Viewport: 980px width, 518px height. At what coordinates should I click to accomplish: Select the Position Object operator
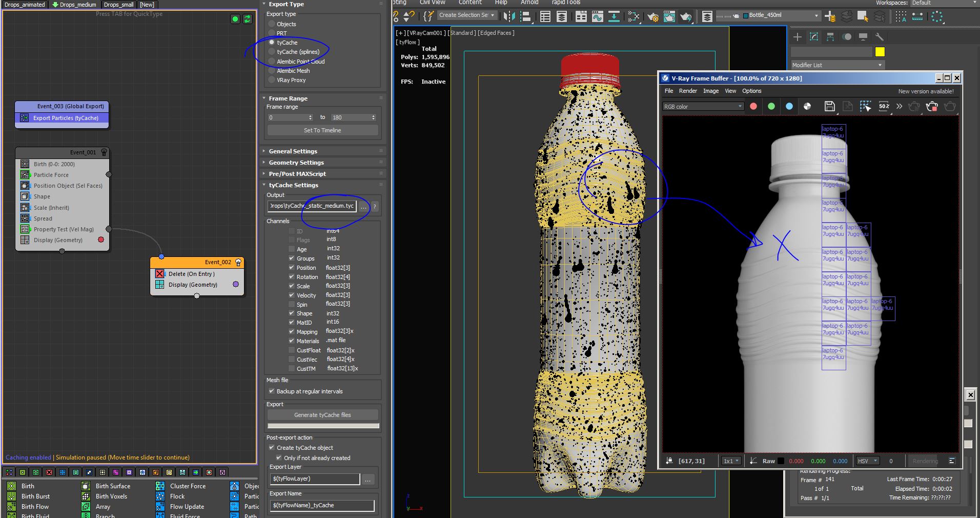[62, 186]
